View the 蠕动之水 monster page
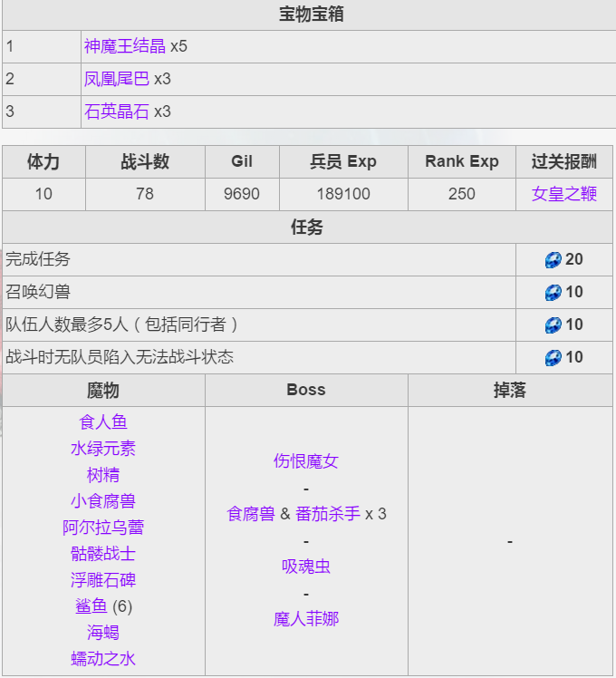The height and width of the screenshot is (678, 616). [103, 659]
